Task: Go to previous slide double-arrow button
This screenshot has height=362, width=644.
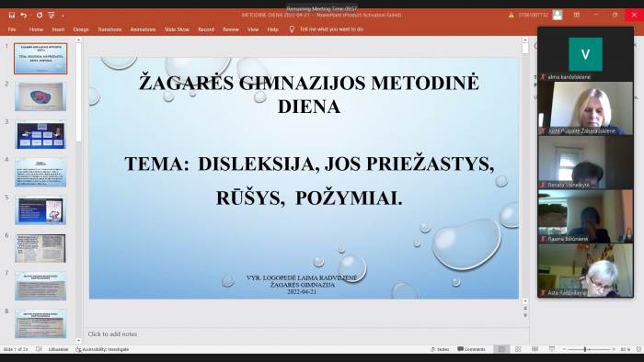Action: pos(525,309)
